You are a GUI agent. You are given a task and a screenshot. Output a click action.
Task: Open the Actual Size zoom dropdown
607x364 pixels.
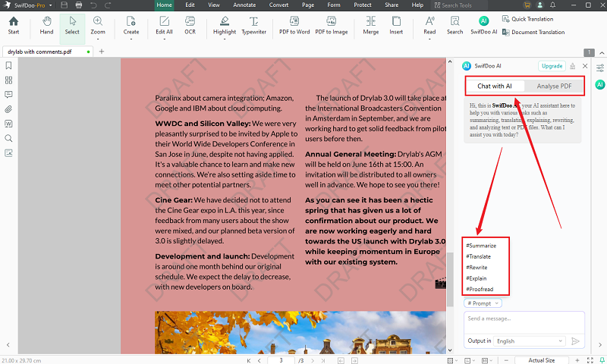click(x=541, y=360)
